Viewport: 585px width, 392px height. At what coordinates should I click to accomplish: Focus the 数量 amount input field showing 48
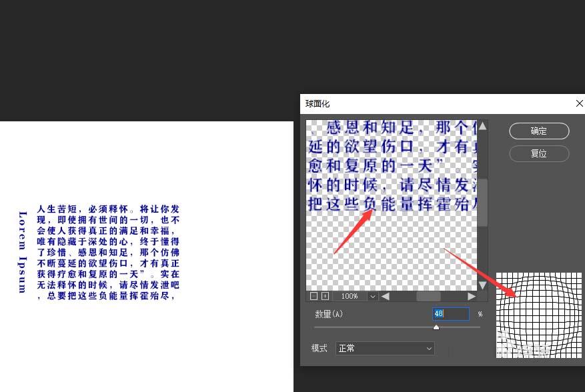tap(451, 314)
